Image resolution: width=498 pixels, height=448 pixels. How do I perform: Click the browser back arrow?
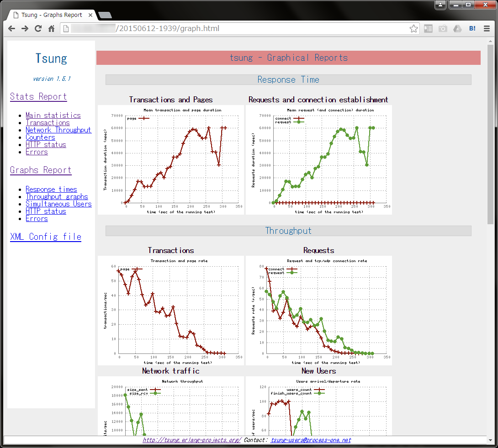click(11, 29)
